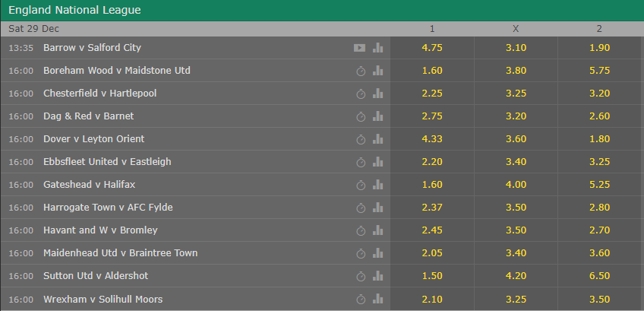Choose away odds 6.50 for Aldershot

coord(599,275)
